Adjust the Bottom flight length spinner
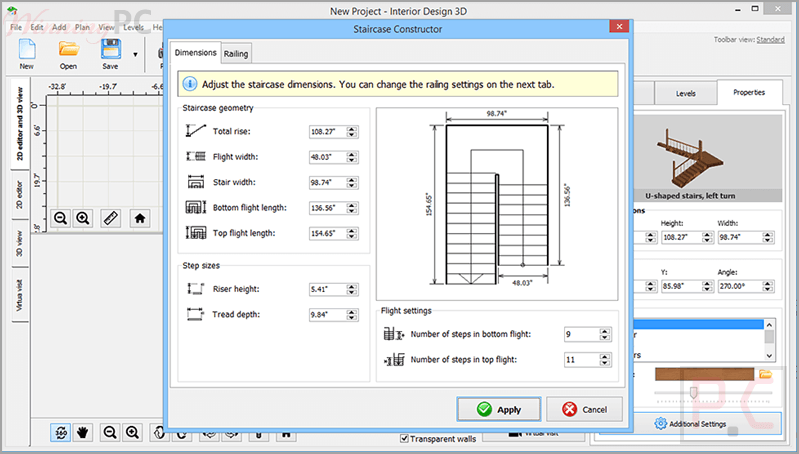 [352, 208]
